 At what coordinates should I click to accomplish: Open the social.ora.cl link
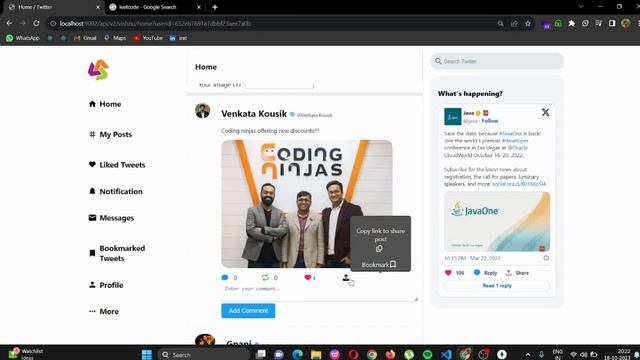tap(519, 184)
